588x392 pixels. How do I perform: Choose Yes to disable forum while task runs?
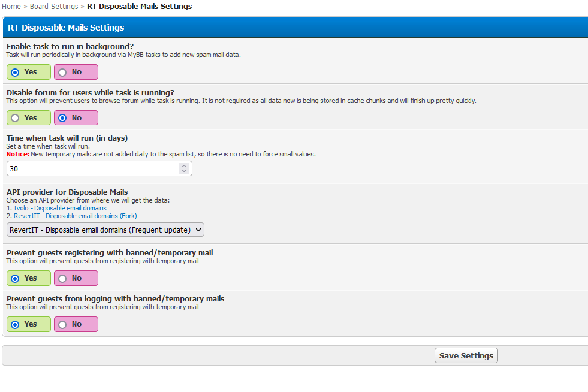pos(16,118)
